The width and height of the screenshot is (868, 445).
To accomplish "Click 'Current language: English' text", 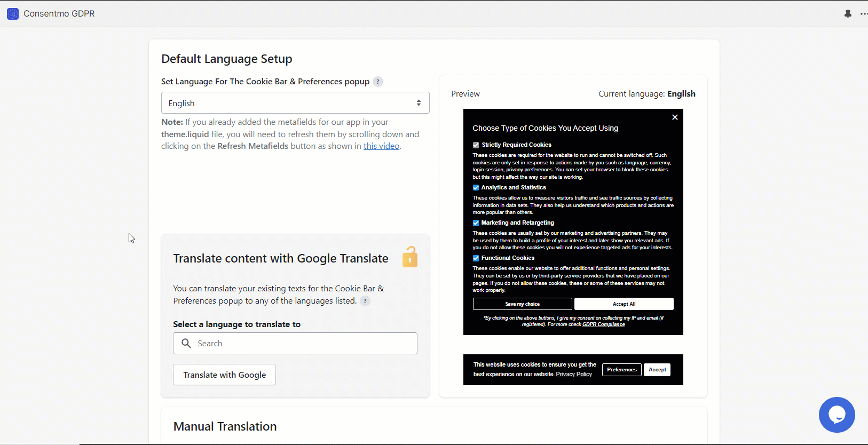I will click(647, 94).
